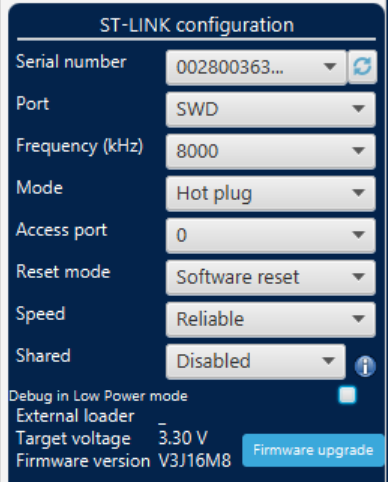Click the Frequency (kHz) label
This screenshot has width=388, height=482.
(80, 146)
